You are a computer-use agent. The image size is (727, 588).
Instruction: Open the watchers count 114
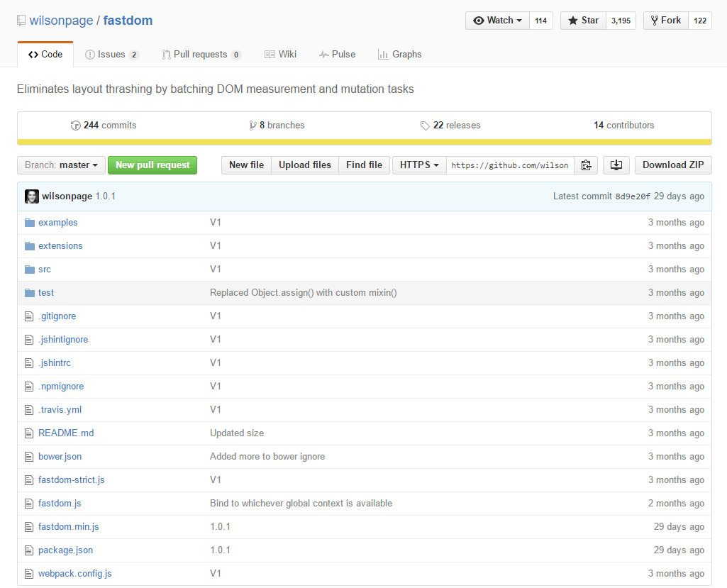pos(540,21)
